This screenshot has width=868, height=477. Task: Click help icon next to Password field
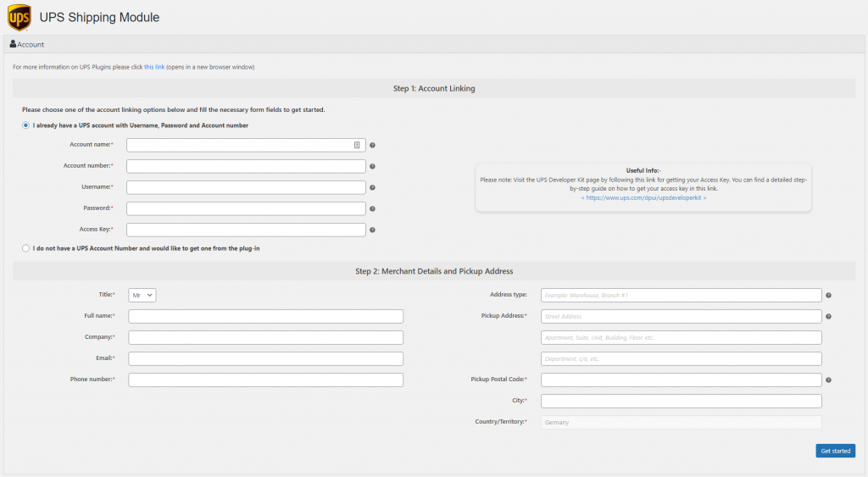(x=373, y=209)
